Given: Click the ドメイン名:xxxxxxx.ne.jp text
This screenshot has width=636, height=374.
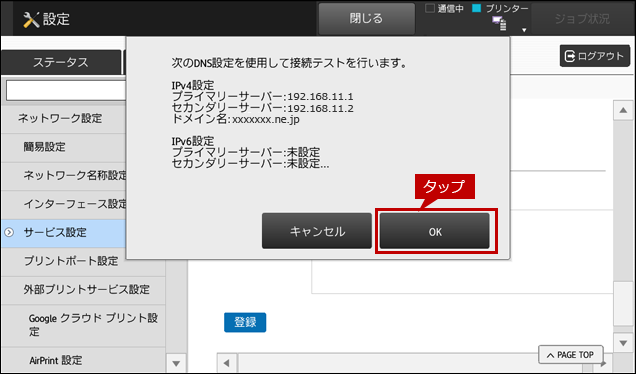Looking at the screenshot, I should [x=236, y=119].
